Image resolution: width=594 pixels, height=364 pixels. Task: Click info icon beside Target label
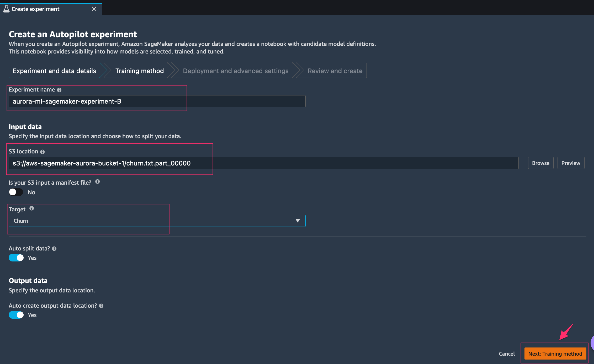pos(32,208)
